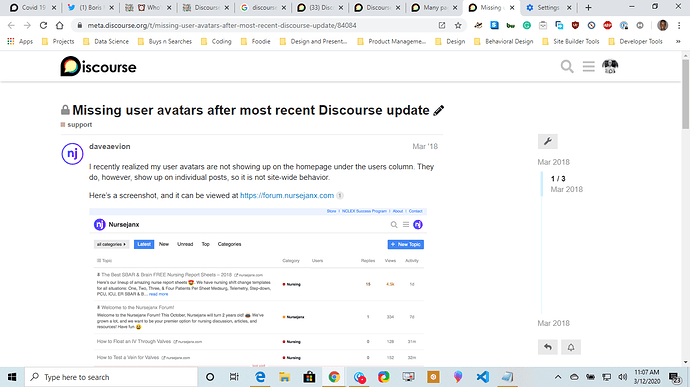Click the taskbar clock showing 11:07 AM
Screen dimensions: 690x387
tap(647, 377)
